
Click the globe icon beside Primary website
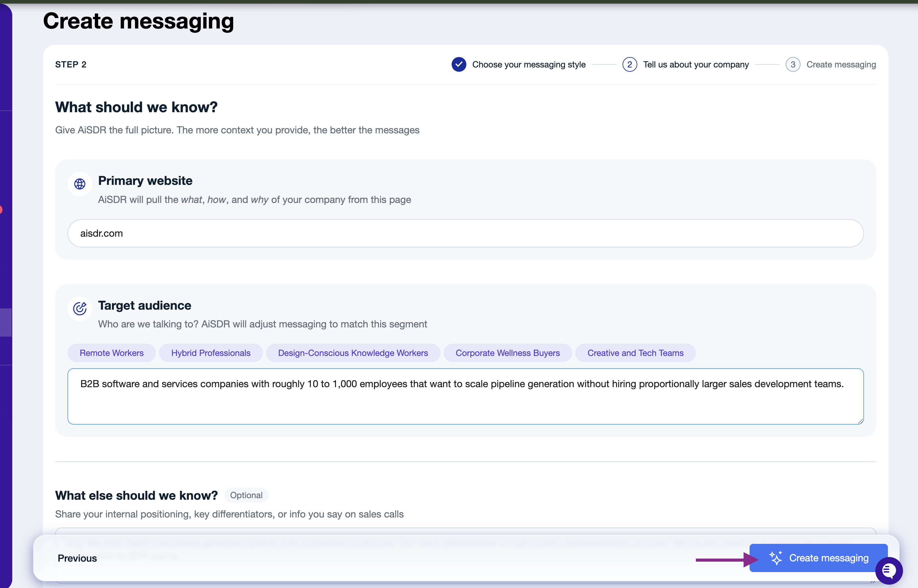pyautogui.click(x=79, y=184)
